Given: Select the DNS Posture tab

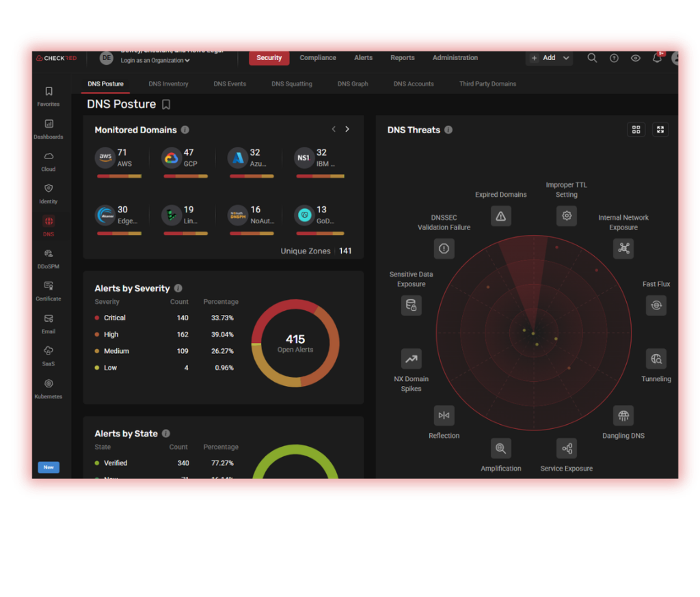Looking at the screenshot, I should (x=105, y=84).
